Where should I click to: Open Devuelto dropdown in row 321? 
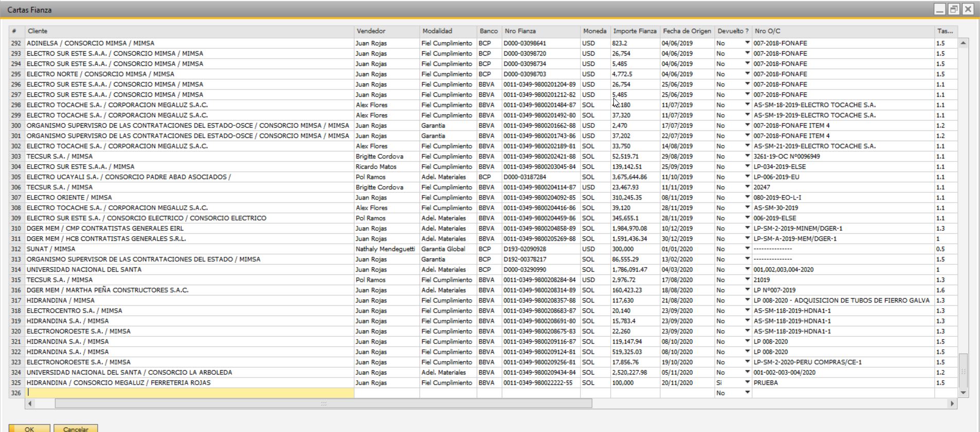coord(747,341)
